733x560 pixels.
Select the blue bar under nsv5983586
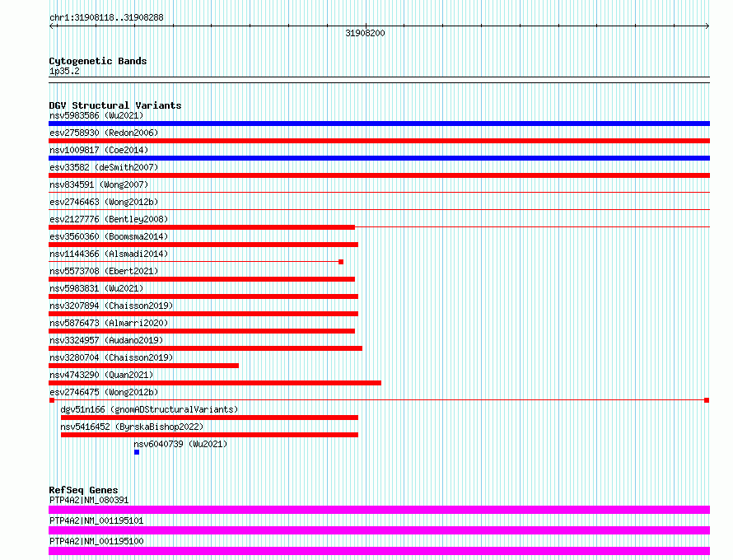tap(379, 124)
